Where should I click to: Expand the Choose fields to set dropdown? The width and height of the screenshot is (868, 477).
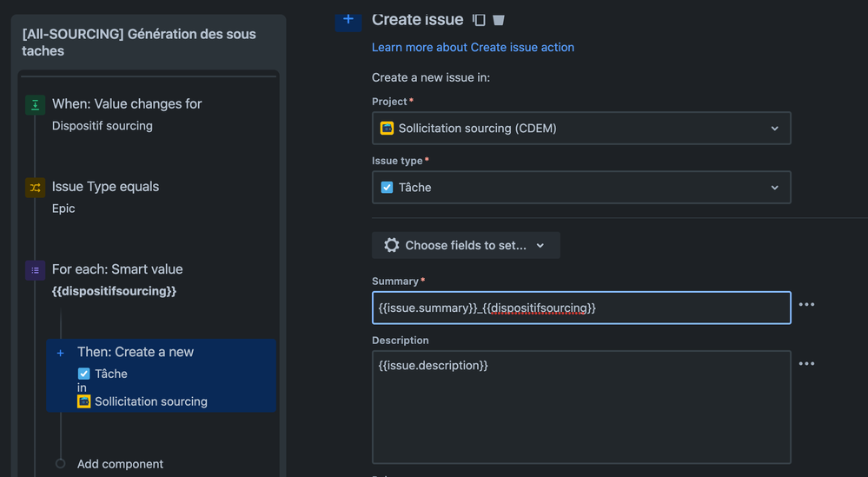pyautogui.click(x=466, y=245)
